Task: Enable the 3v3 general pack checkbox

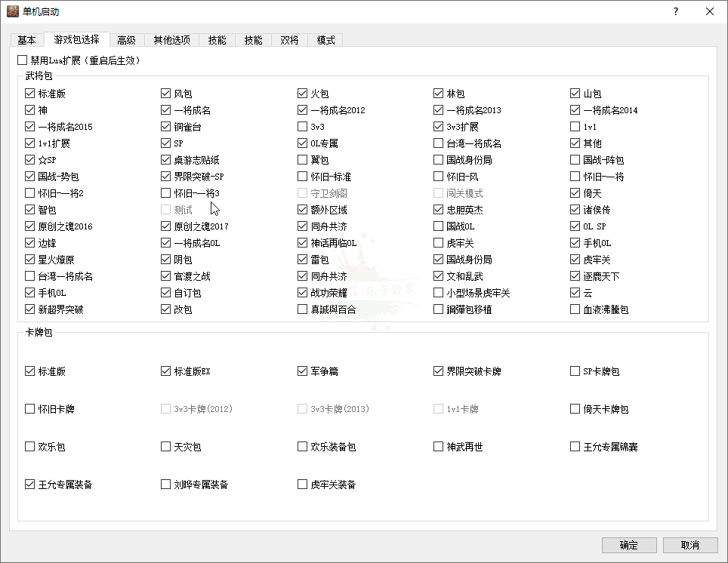Action: [x=303, y=127]
